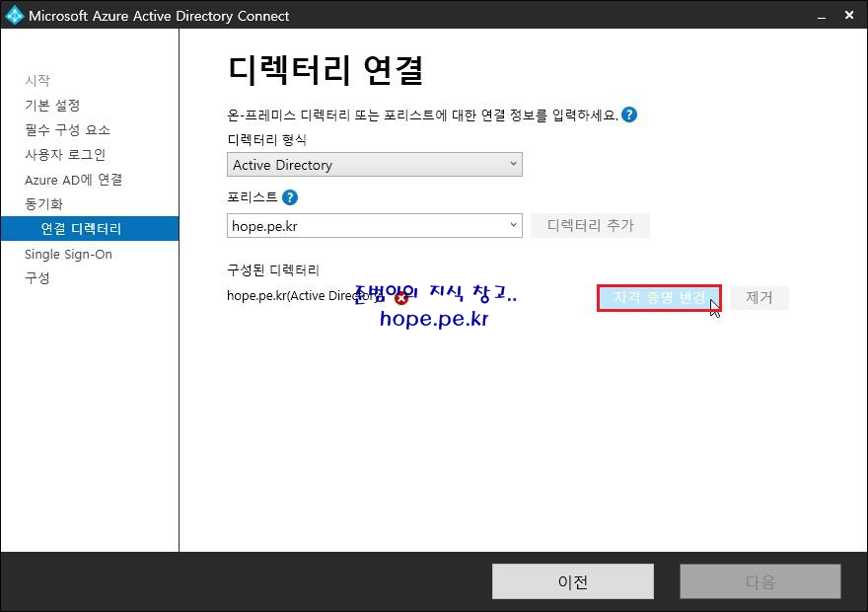
Task: Open the 필수 구성 요소 step
Action: pos(67,129)
